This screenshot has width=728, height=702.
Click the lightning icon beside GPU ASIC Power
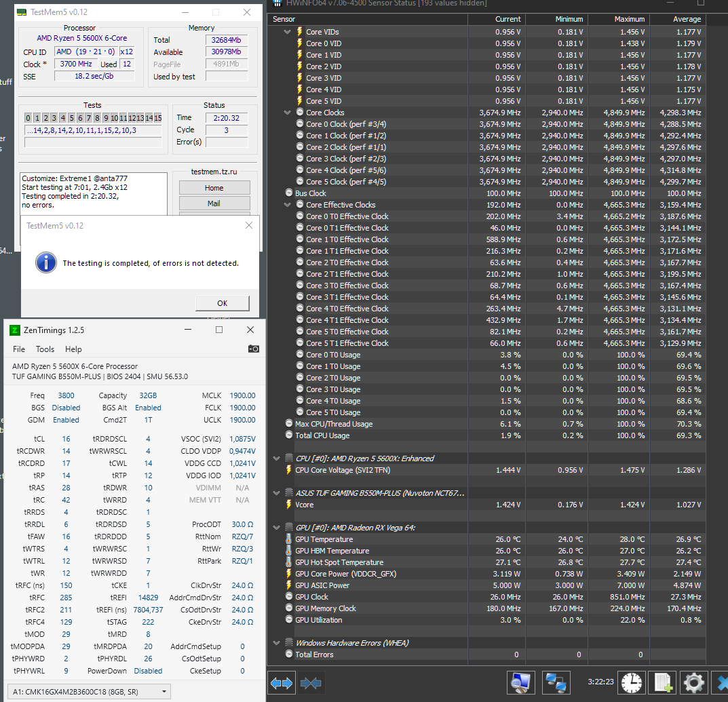pos(289,585)
